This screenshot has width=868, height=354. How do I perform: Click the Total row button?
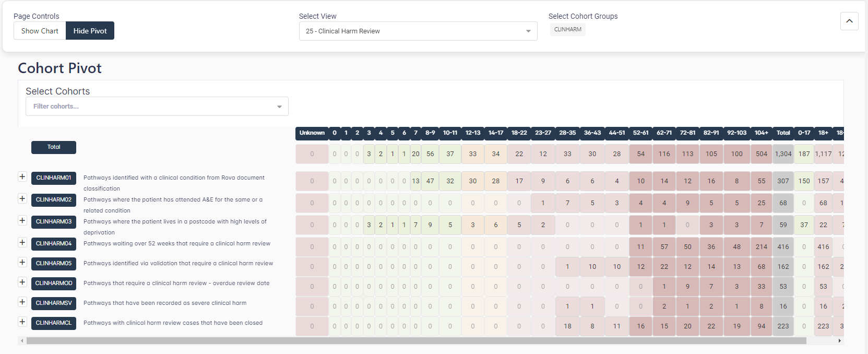click(54, 147)
